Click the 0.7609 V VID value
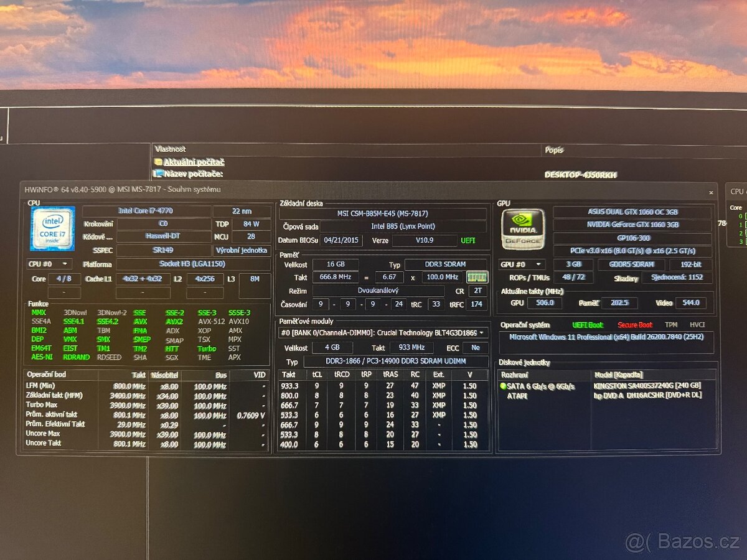Image resolution: width=747 pixels, height=560 pixels. 250,415
